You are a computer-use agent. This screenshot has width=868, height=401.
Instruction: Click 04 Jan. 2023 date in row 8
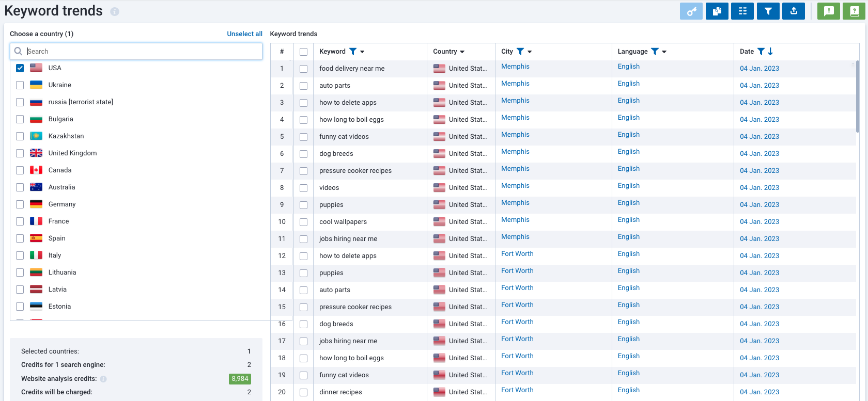[x=759, y=188]
